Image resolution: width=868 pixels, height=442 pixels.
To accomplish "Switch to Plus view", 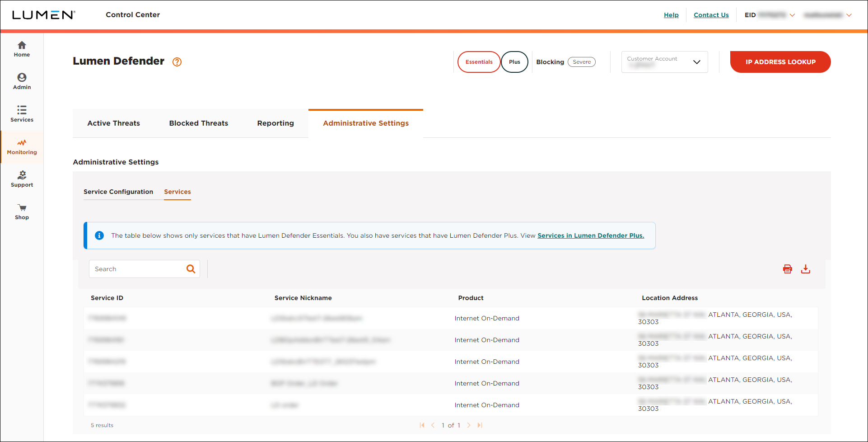I will (x=514, y=62).
